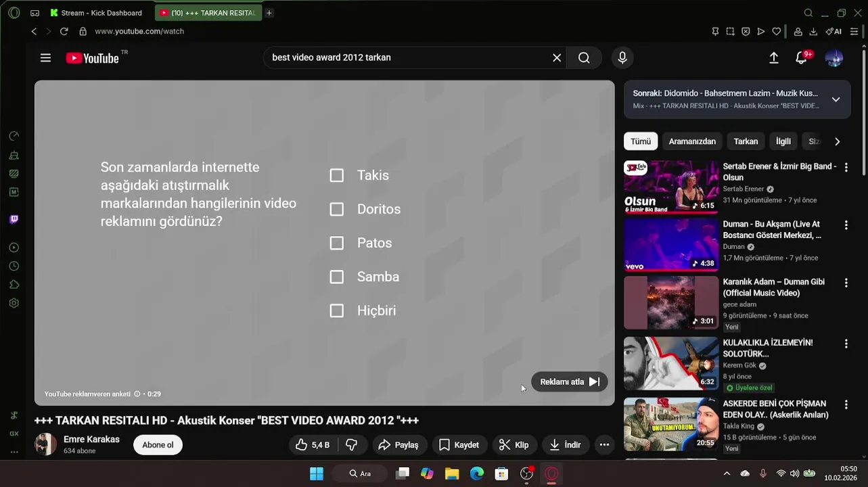Select the İlgili filter chip

point(783,141)
